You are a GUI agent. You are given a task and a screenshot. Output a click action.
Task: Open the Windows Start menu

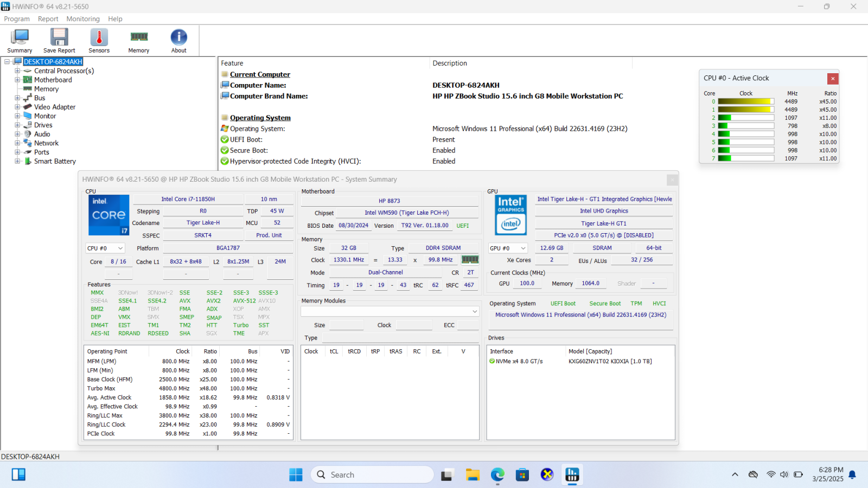tap(296, 475)
